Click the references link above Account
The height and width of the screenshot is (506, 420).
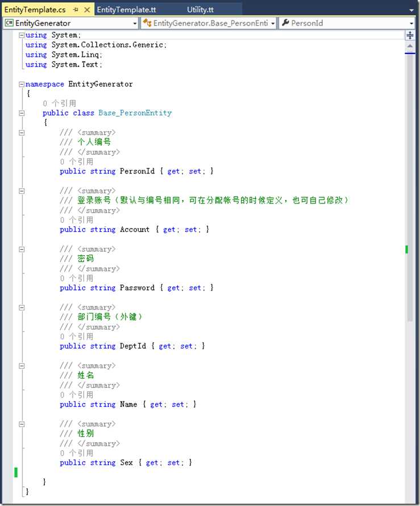pyautogui.click(x=77, y=220)
